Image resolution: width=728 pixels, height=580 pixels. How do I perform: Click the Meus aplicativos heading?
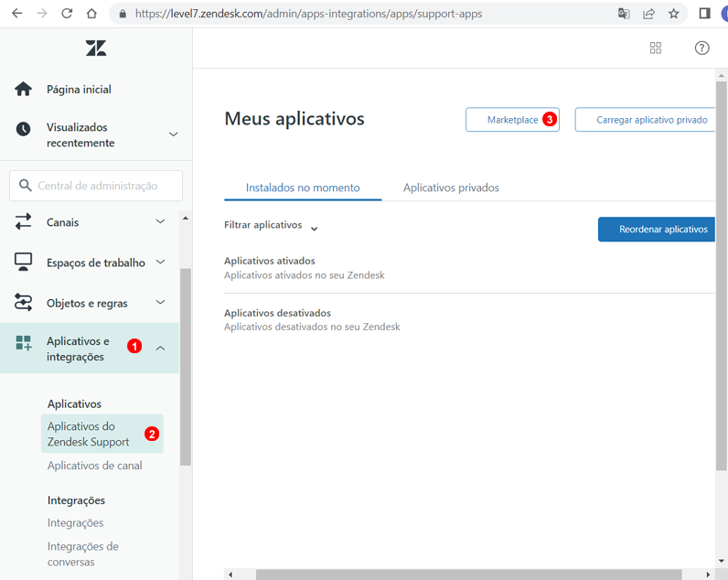(294, 119)
